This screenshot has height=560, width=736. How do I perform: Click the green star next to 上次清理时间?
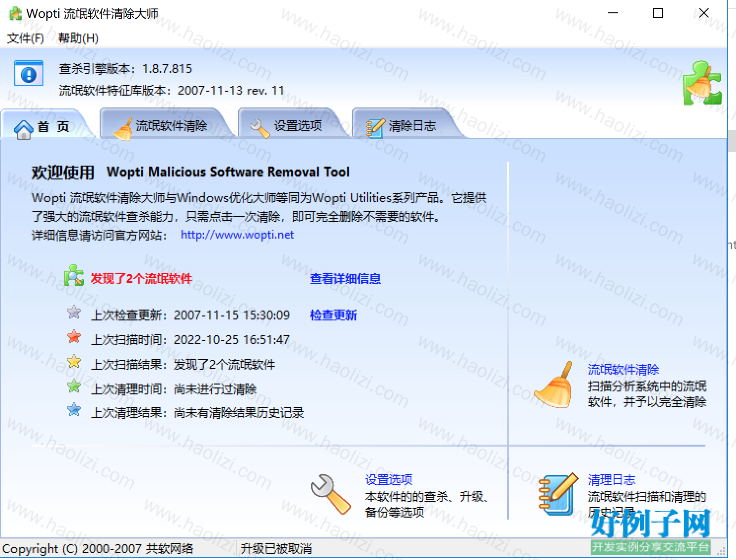coord(74,386)
